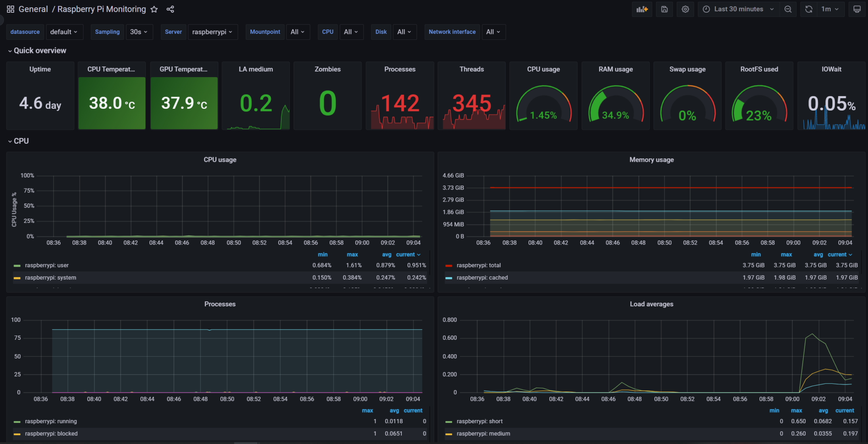
Task: Open the Processes panel title menu
Action: point(220,304)
